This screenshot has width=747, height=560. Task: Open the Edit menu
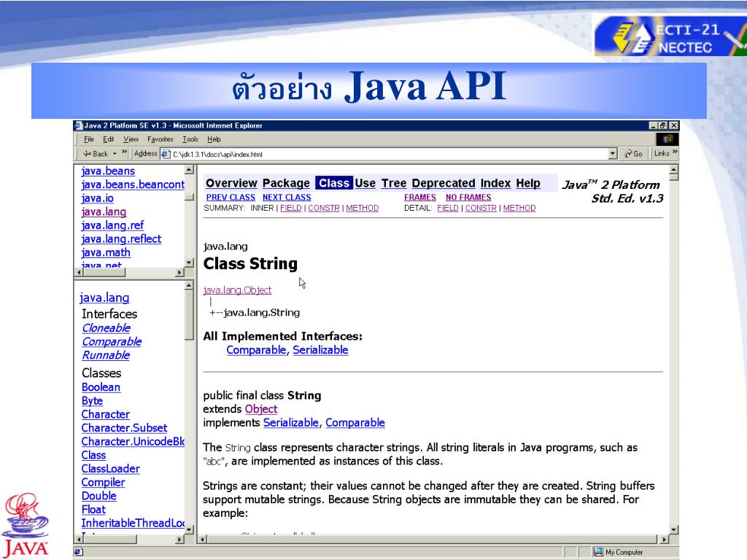tap(108, 139)
